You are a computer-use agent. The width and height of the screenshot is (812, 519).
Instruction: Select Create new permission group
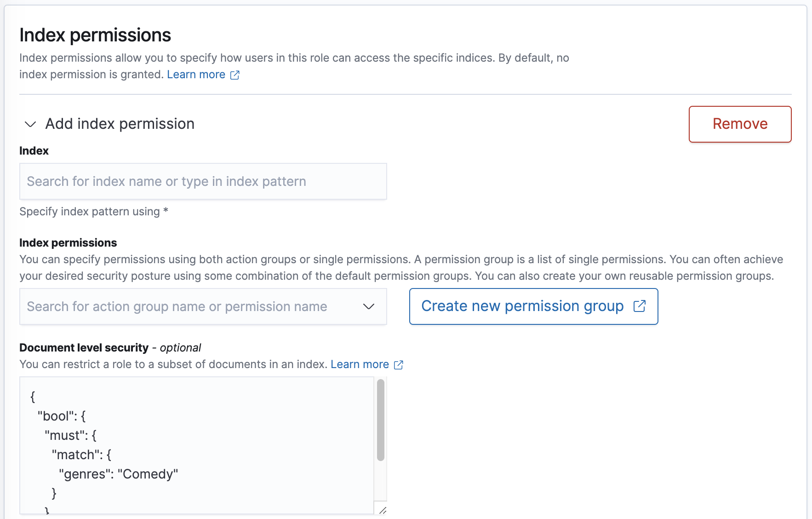(x=522, y=306)
